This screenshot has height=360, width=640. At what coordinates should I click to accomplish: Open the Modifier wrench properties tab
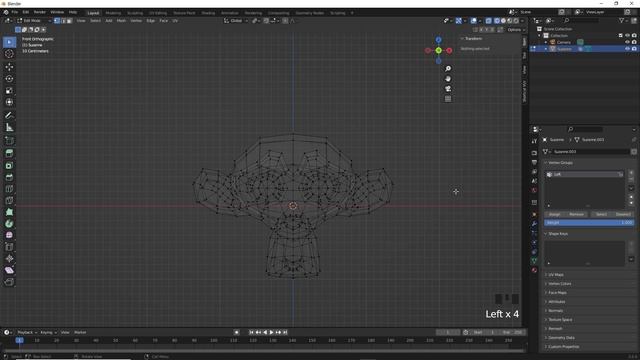click(x=534, y=224)
